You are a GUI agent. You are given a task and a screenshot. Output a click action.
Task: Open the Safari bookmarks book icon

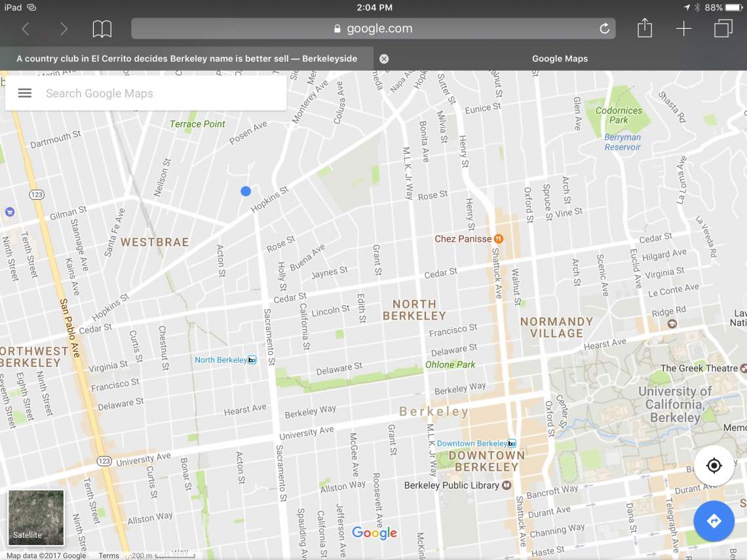click(x=102, y=29)
